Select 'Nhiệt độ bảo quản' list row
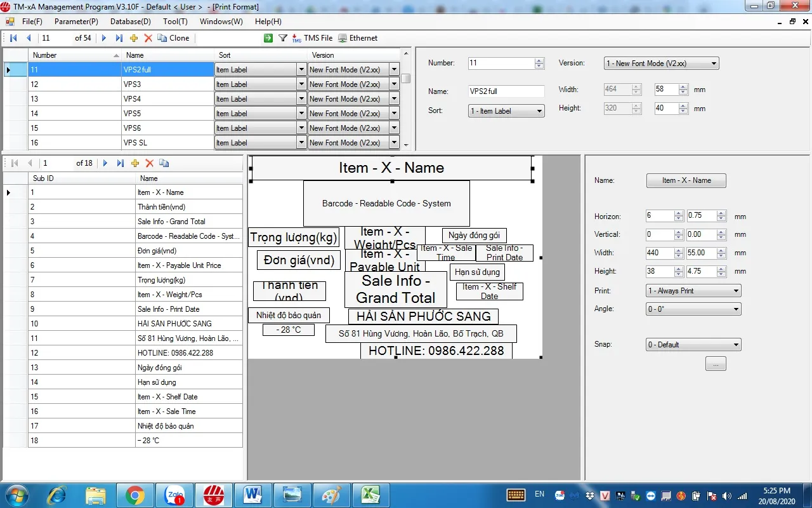Screen dimensions: 812x508 124,426
